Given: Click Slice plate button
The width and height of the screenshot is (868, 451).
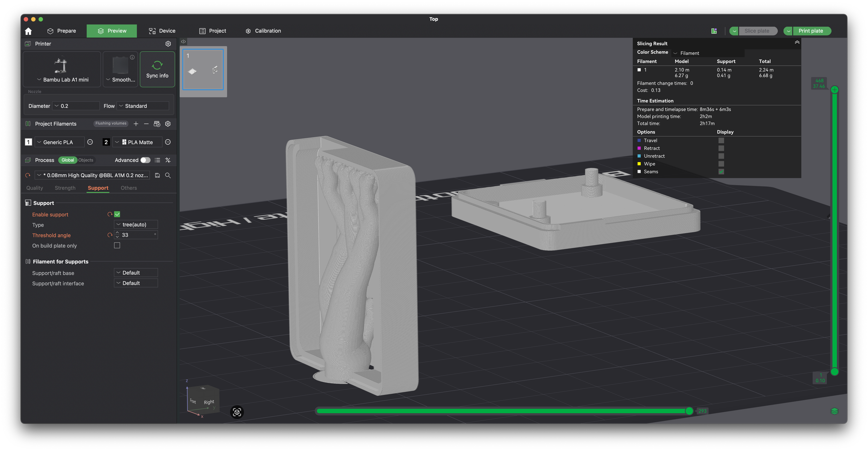Looking at the screenshot, I should (758, 31).
